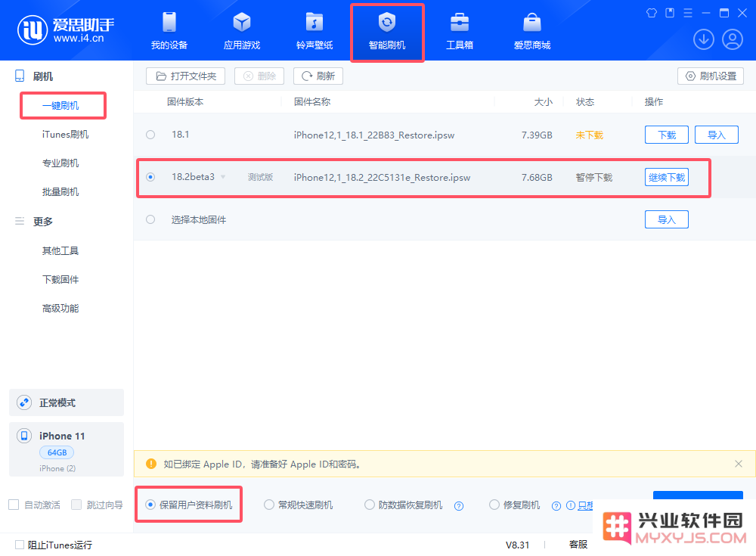
Task: Click the info icon after 修复刷机 help
Action: click(x=570, y=505)
